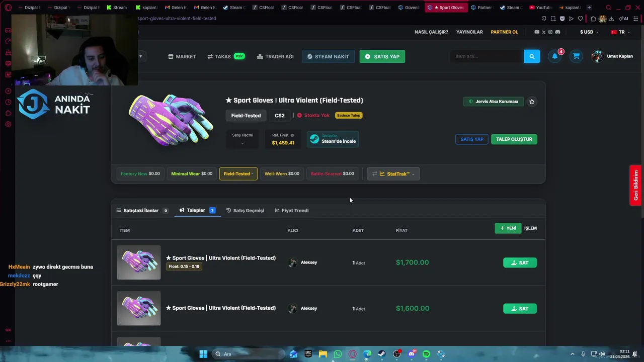Open the site's X (Twitter) social icon
This screenshot has width=644, height=362.
pos(543,32)
